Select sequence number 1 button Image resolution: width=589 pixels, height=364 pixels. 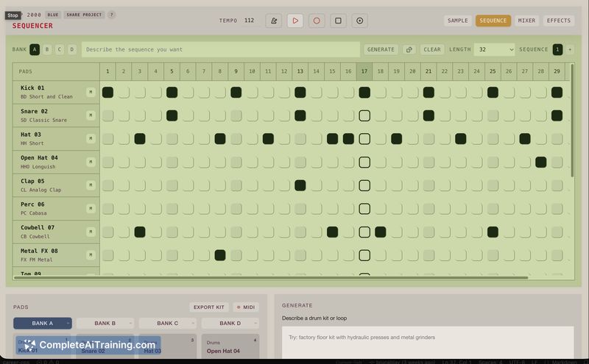tap(557, 49)
